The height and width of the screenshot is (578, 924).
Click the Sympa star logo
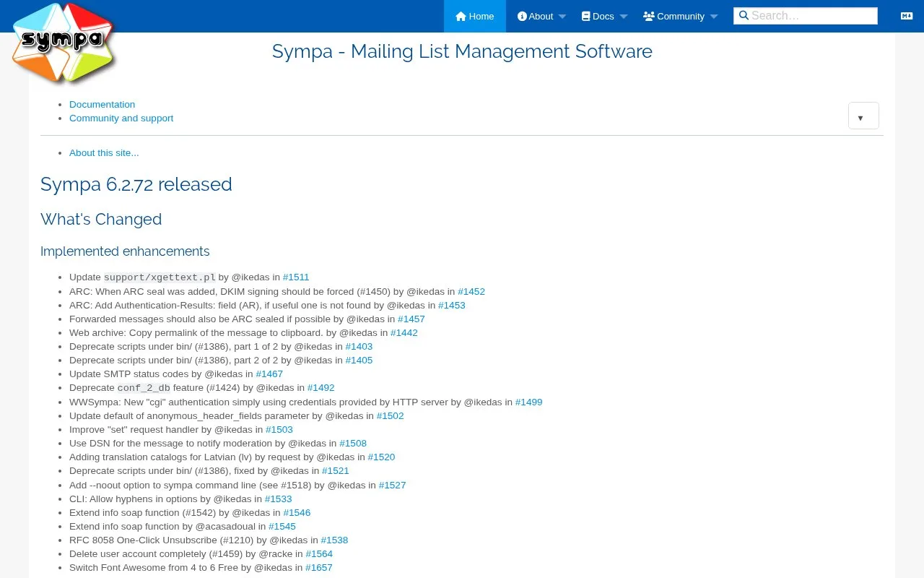pos(64,43)
